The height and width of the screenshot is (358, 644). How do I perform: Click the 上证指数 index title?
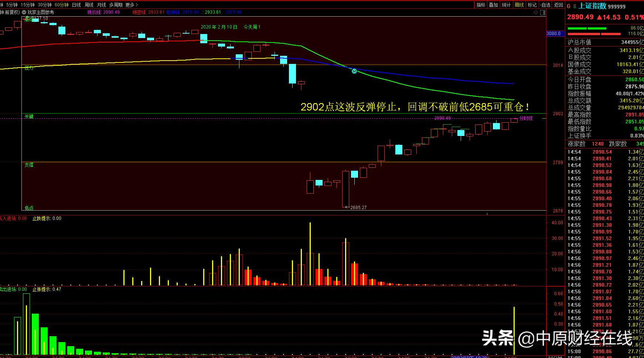(592, 6)
